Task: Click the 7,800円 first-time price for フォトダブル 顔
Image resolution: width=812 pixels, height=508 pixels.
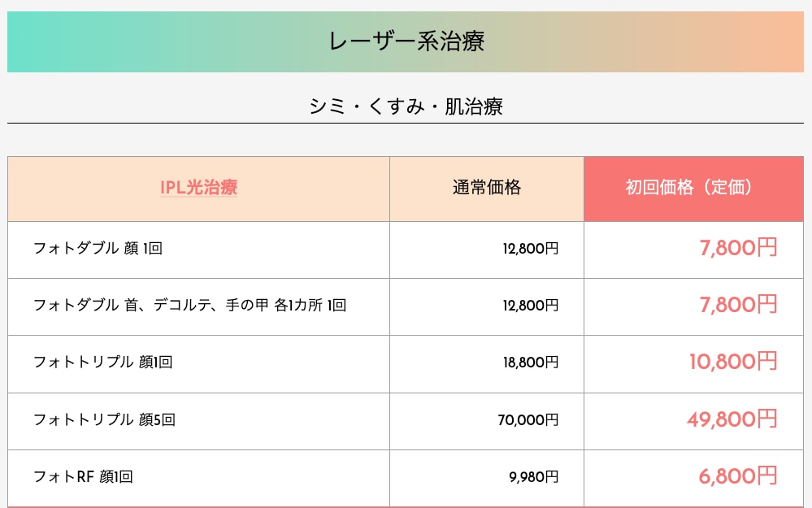Action: [739, 248]
